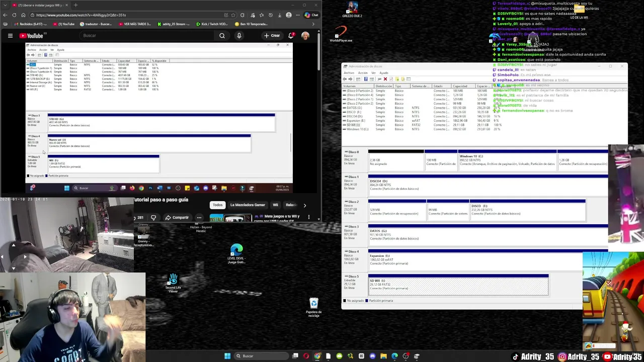Image resolution: width=644 pixels, height=362 pixels.
Task: Select Expansion (E:) partition in Disco 4
Action: pyautogui.click(x=488, y=259)
